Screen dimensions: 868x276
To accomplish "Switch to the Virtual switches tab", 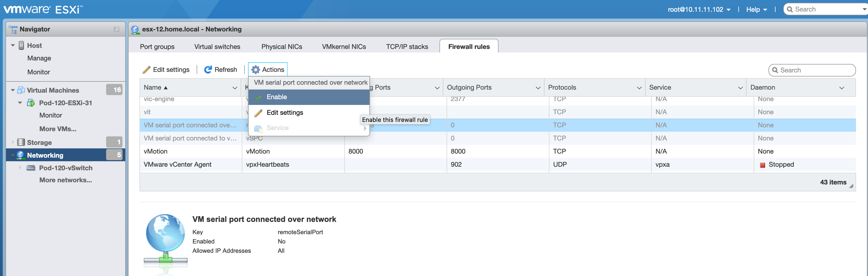I will pyautogui.click(x=217, y=47).
